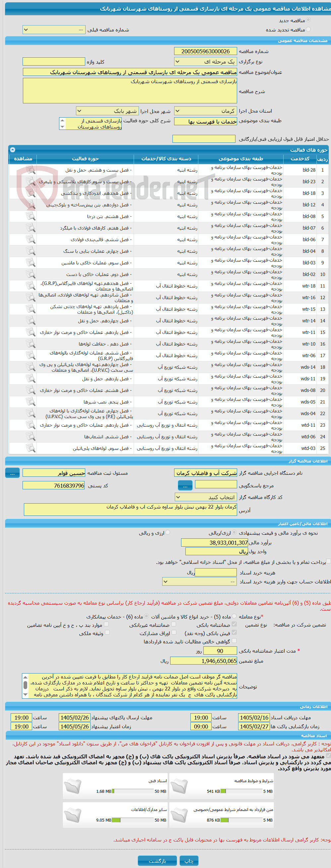The image size is (331, 868).
Task: Click the توضیحات textarea scrollbar
Action: [x=25, y=686]
